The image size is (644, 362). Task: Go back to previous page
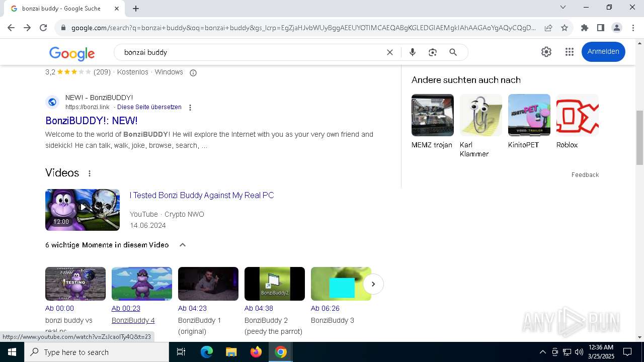click(11, 28)
